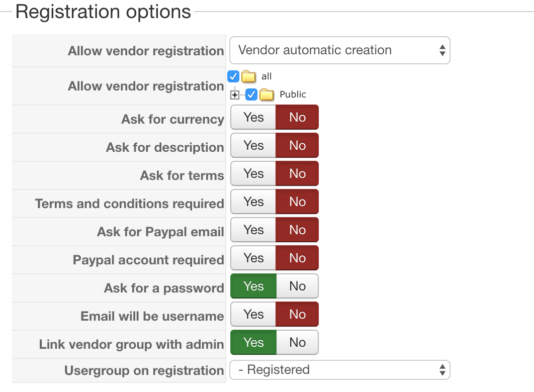Viewport: 534px width, 392px height.
Task: Toggle the 'all' group checkbox
Action: coord(233,76)
